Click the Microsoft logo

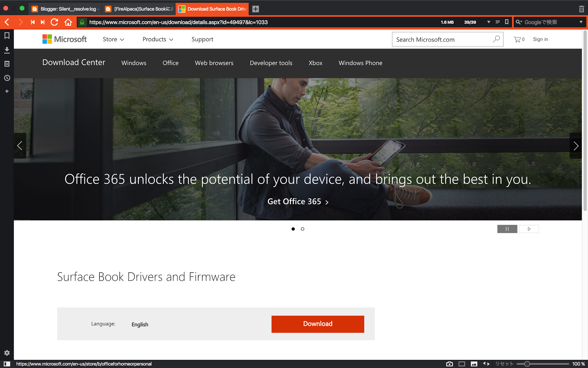[64, 39]
